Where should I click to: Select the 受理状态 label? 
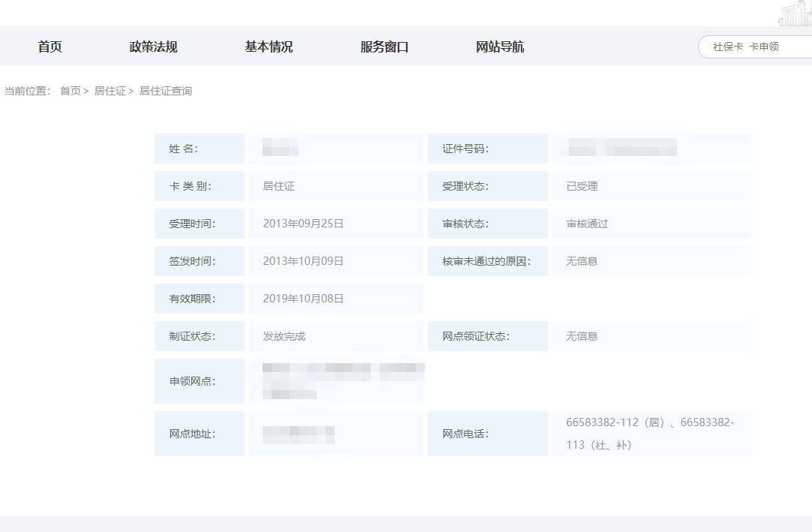tap(465, 186)
